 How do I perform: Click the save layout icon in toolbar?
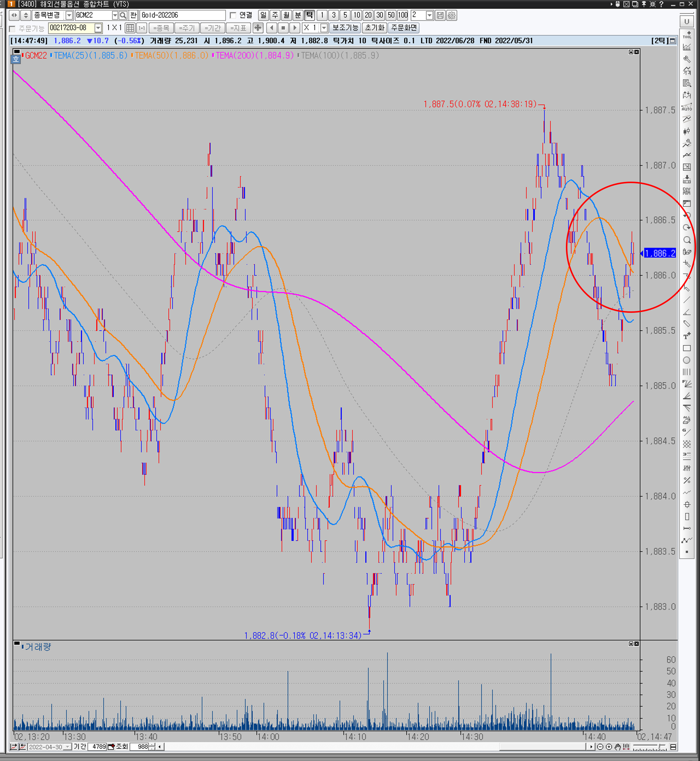click(440, 15)
